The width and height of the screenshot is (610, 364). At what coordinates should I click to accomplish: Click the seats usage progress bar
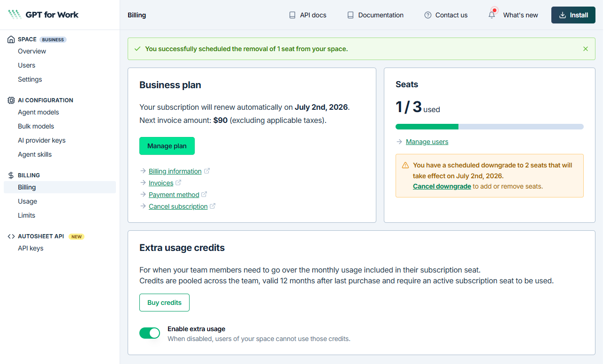pyautogui.click(x=489, y=127)
